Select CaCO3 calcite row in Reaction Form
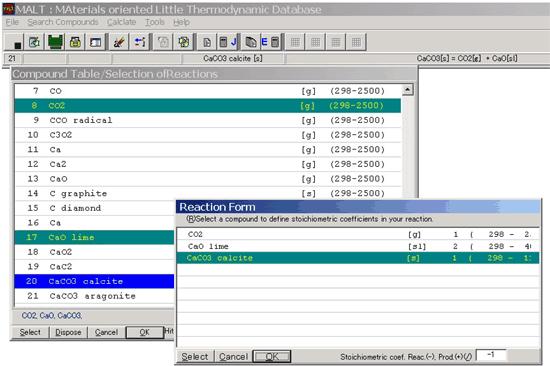This screenshot has width=550, height=366. [358, 258]
